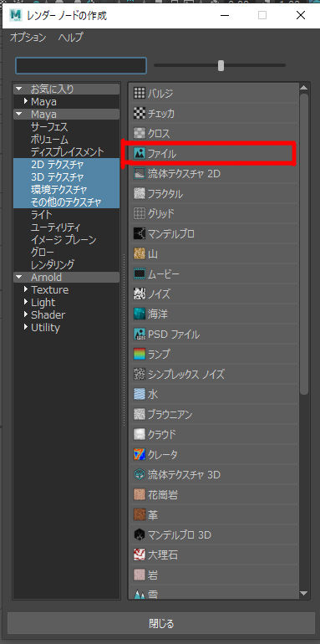Select the 花崗岩 granite texture icon
This screenshot has width=320, height=644.
click(x=140, y=495)
